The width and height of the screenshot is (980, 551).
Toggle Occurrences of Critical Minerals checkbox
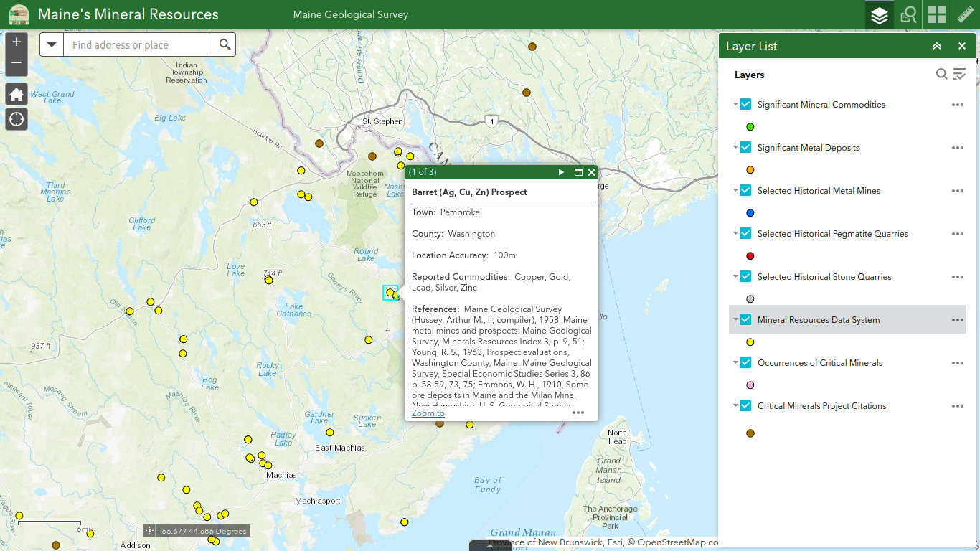(745, 362)
